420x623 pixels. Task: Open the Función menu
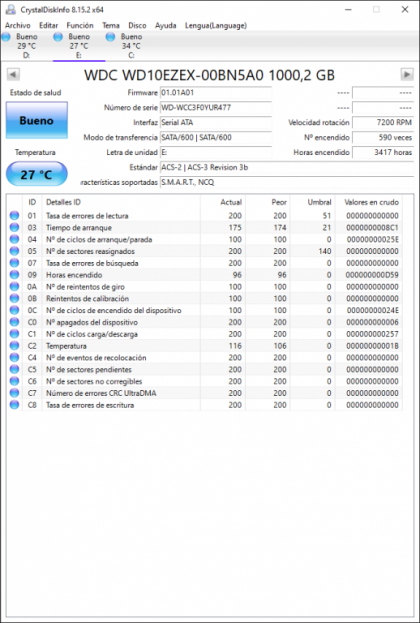point(80,25)
